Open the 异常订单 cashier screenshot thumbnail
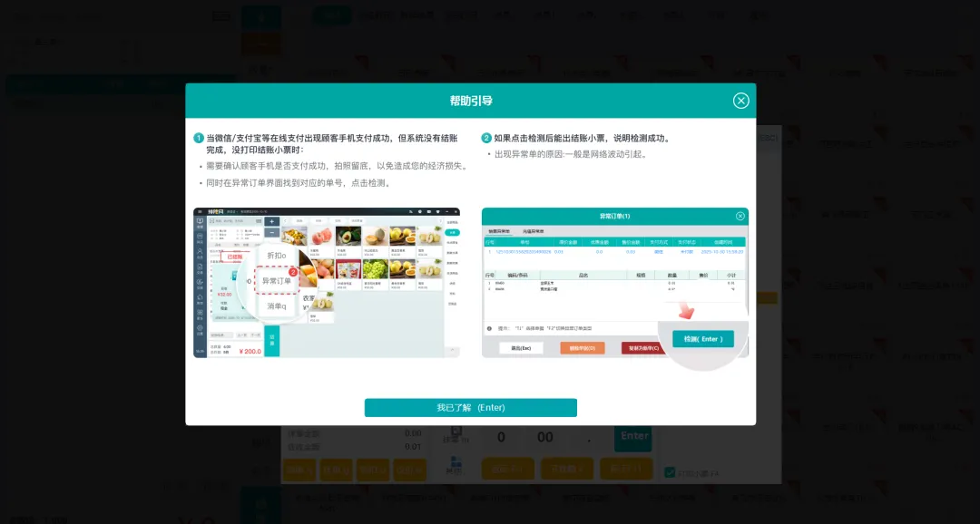 tap(327, 283)
